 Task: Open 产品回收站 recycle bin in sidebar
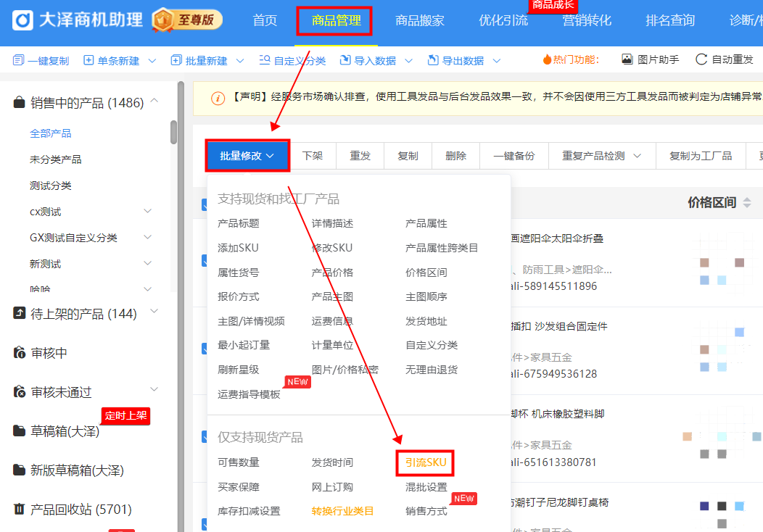tap(73, 509)
